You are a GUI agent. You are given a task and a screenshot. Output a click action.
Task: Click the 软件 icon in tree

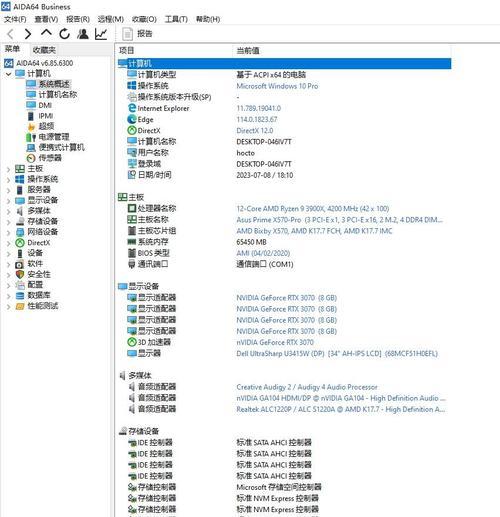(20, 264)
